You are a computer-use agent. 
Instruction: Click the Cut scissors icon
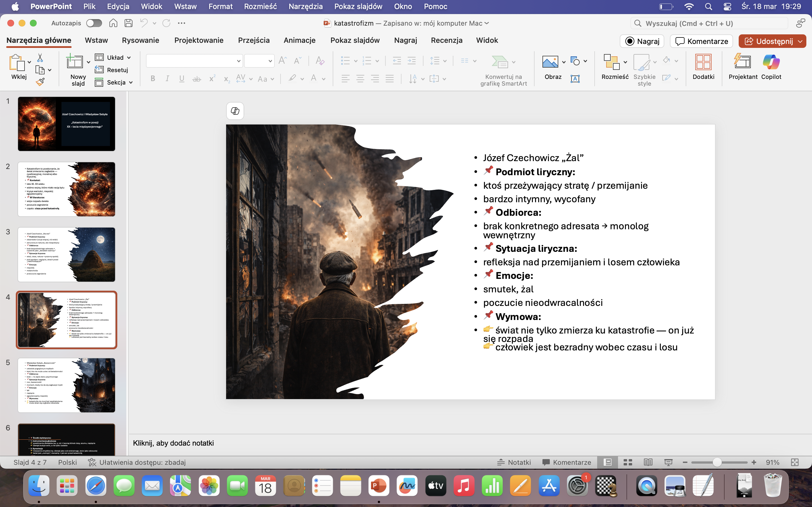point(40,58)
